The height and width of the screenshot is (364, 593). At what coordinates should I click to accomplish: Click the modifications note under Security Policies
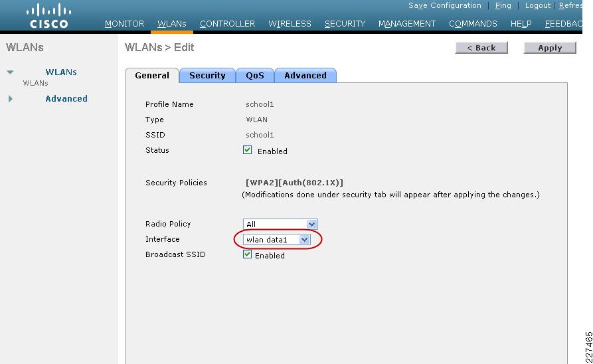(390, 195)
